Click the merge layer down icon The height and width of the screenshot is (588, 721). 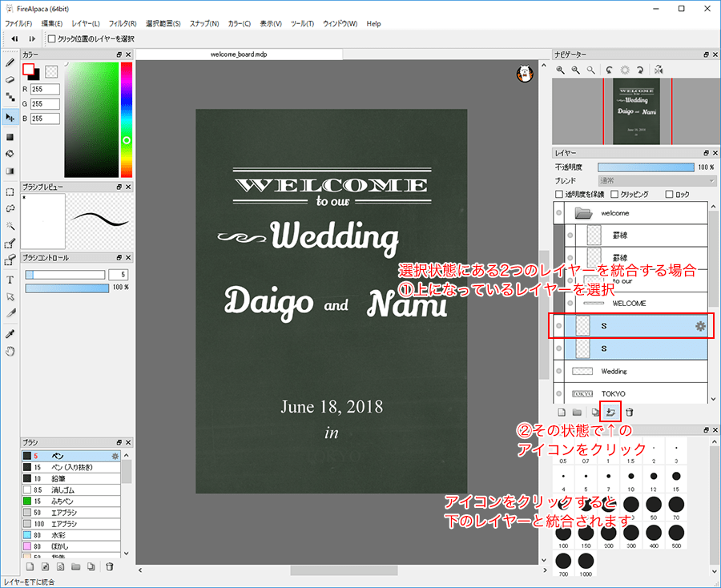click(x=610, y=412)
